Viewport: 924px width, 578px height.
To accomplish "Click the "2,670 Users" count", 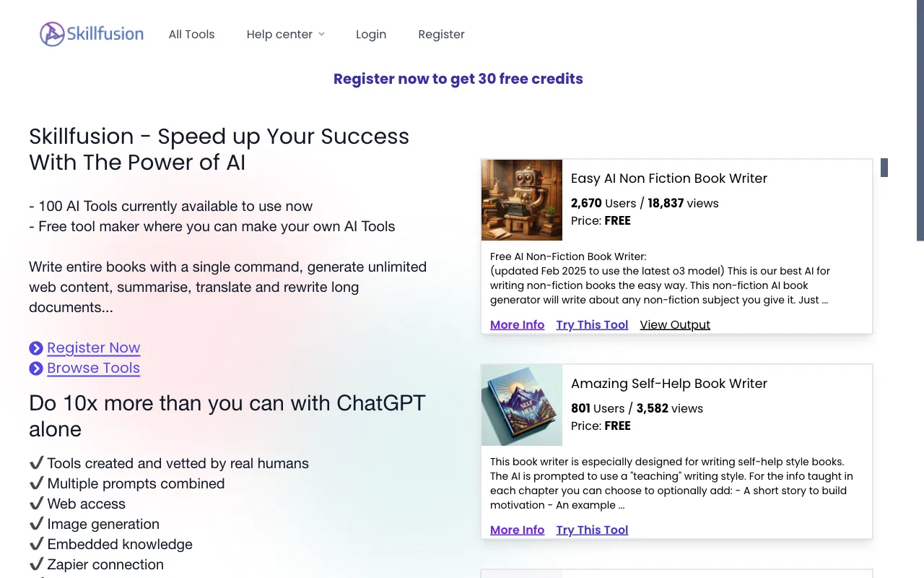I will 603,203.
